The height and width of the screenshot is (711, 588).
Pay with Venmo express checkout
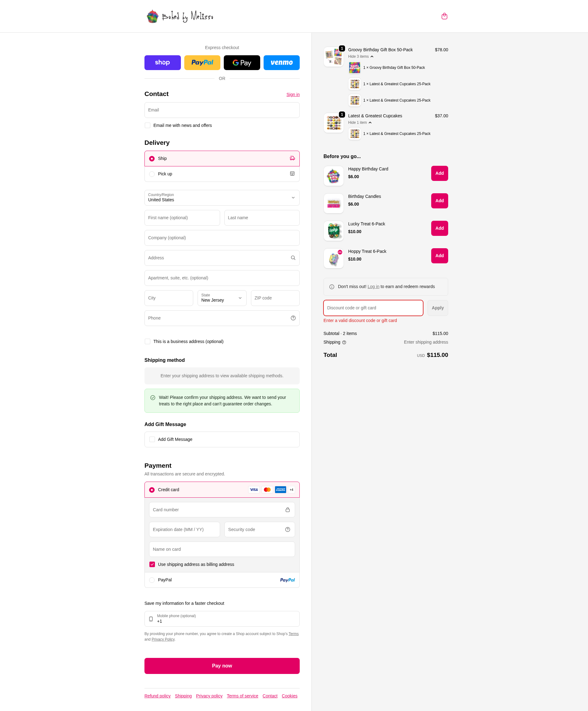point(281,63)
